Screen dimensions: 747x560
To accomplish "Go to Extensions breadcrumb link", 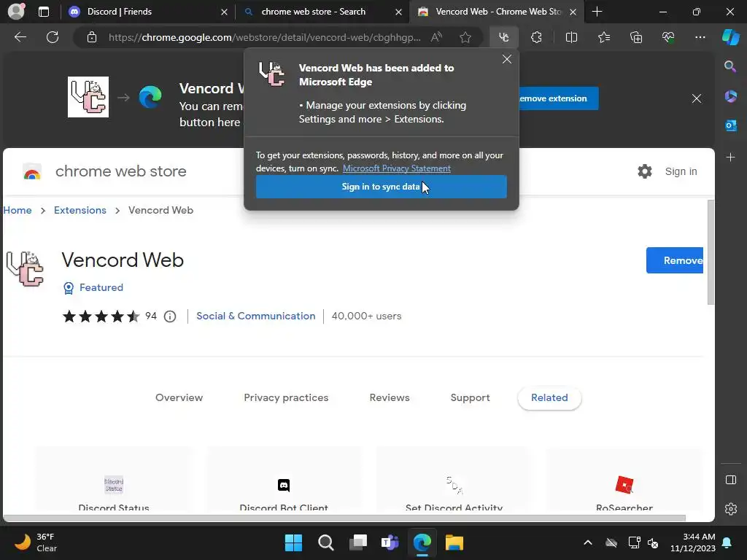I will (80, 210).
